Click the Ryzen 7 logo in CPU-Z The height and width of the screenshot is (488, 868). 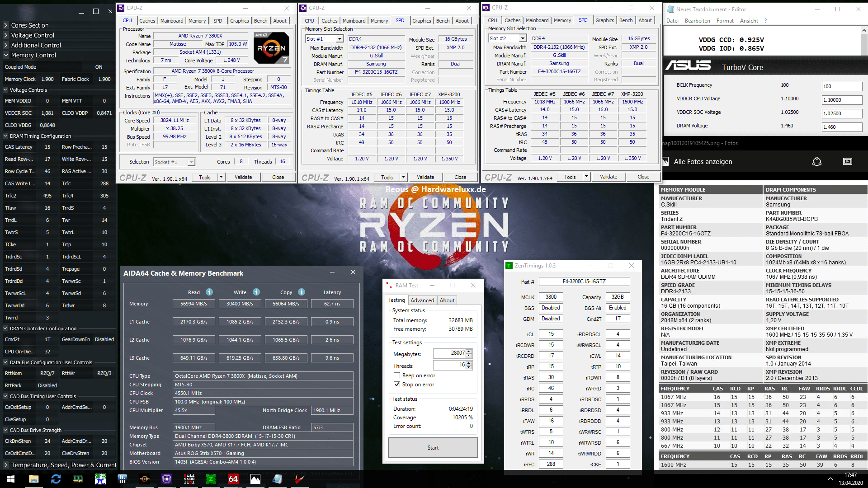tap(271, 47)
